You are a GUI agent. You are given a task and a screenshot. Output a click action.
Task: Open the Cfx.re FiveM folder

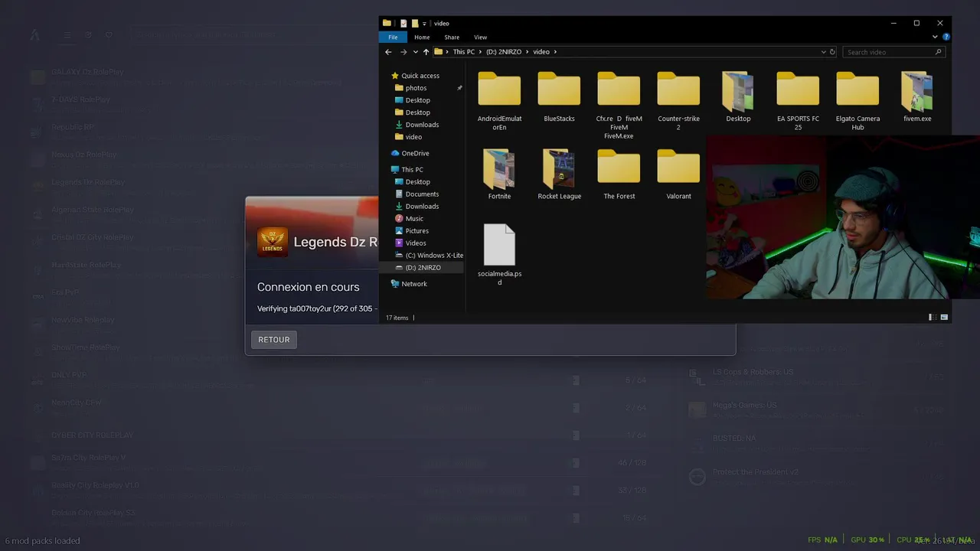coord(619,105)
